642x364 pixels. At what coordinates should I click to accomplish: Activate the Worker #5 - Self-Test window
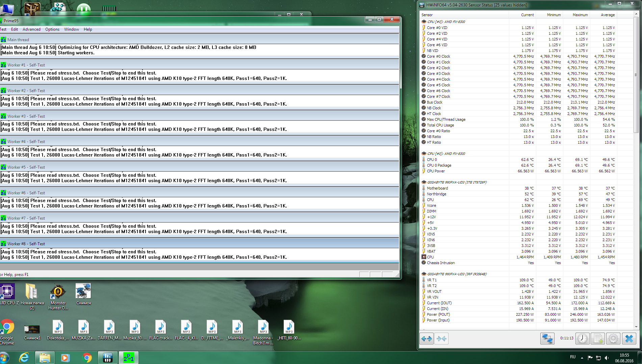(x=199, y=167)
